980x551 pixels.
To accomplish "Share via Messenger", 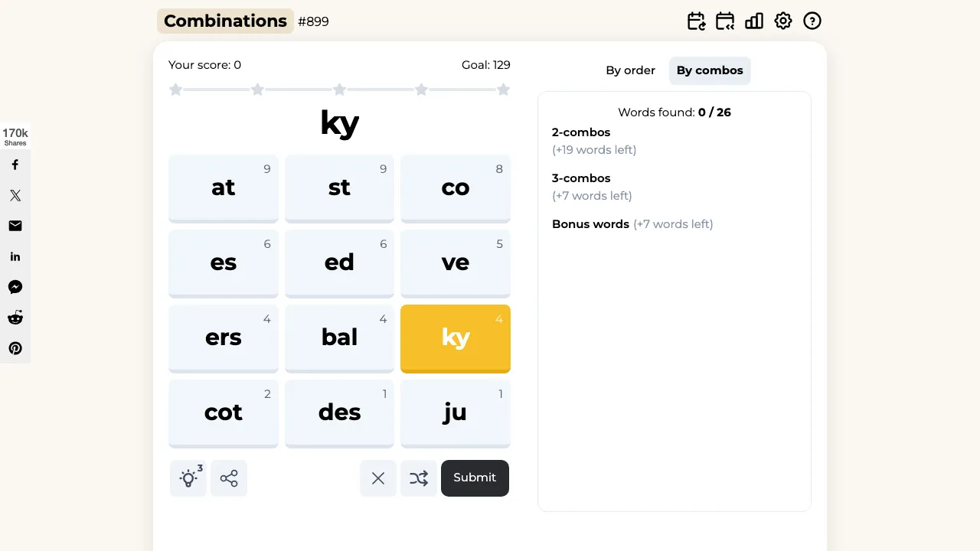I will tap(15, 287).
